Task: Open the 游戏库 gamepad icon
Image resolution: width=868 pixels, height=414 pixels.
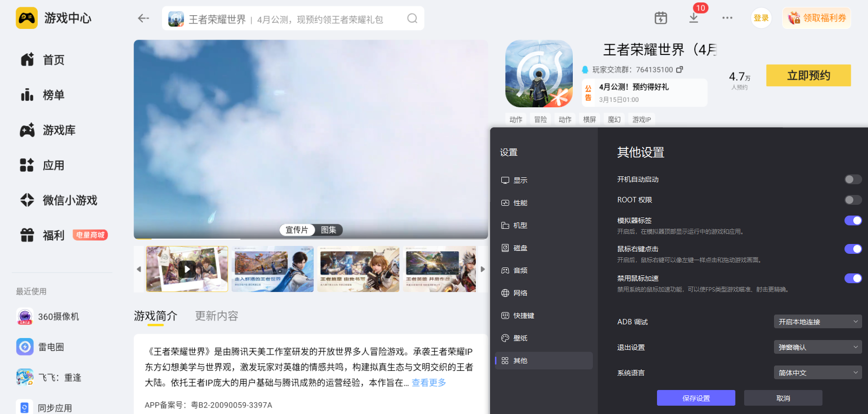Action: pos(27,130)
